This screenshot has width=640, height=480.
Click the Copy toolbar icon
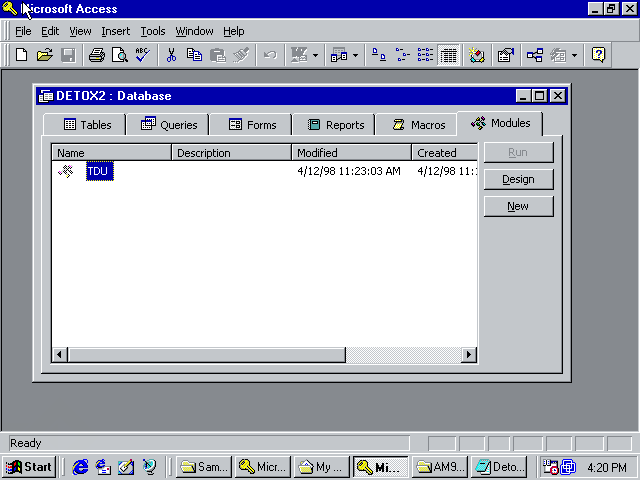pyautogui.click(x=194, y=55)
